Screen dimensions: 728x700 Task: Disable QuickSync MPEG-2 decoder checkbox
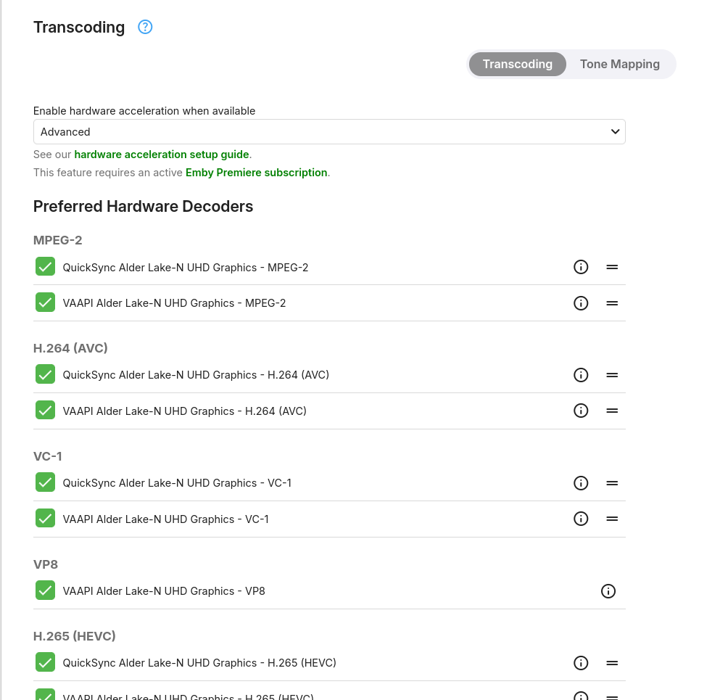(46, 267)
